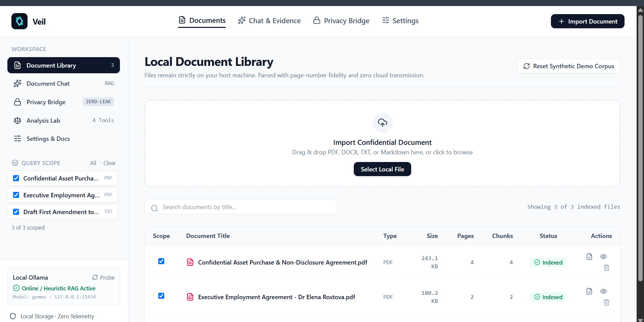Click the padlock icon for Privacy Bridge in sidebar
Viewport: 644px width, 322px height.
[17, 102]
